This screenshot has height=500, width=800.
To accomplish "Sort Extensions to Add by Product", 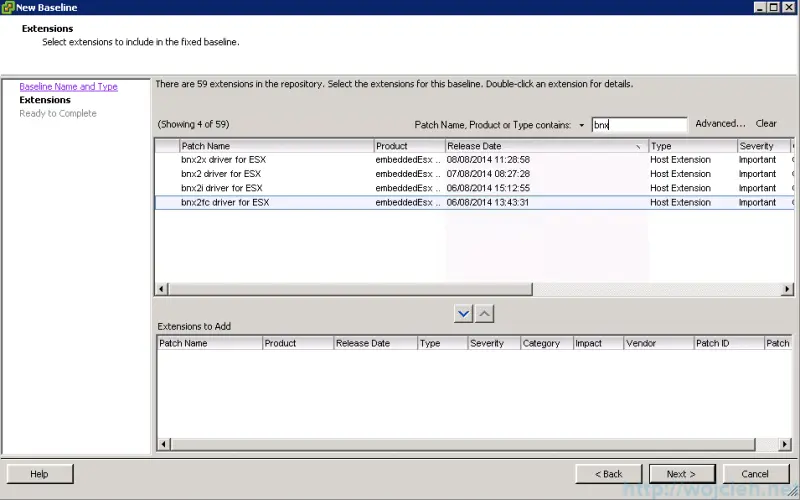I will (298, 343).
